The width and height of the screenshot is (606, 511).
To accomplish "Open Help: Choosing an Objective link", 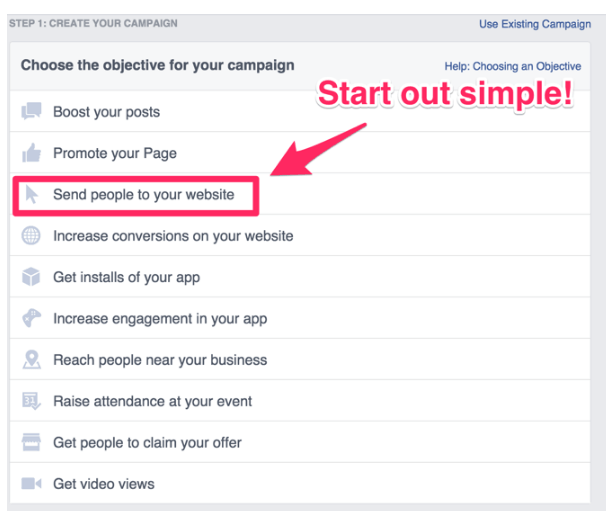I will tap(512, 66).
